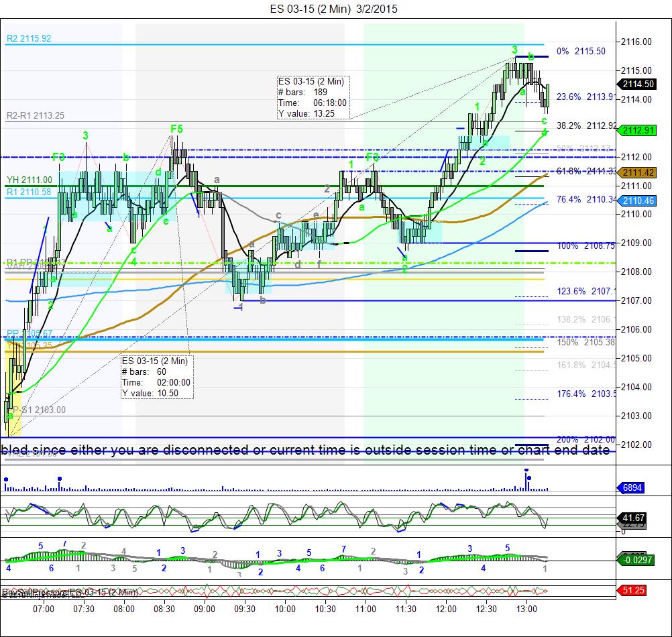This screenshot has height=637, width=672.
Task: Click the 10:00 time axis label
Action: [x=285, y=609]
